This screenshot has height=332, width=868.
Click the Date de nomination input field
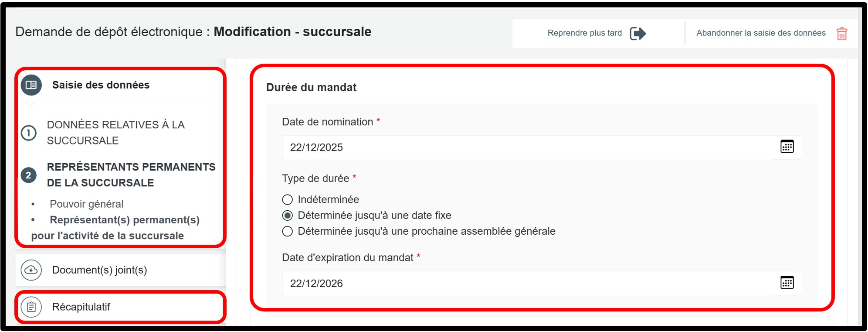point(523,147)
